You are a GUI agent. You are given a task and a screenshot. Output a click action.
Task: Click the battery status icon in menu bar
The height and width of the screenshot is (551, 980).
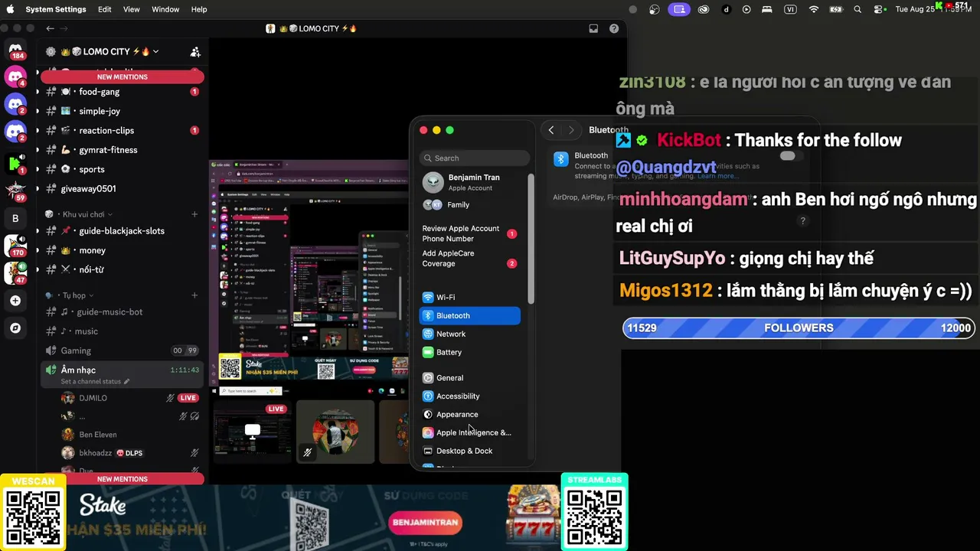836,9
